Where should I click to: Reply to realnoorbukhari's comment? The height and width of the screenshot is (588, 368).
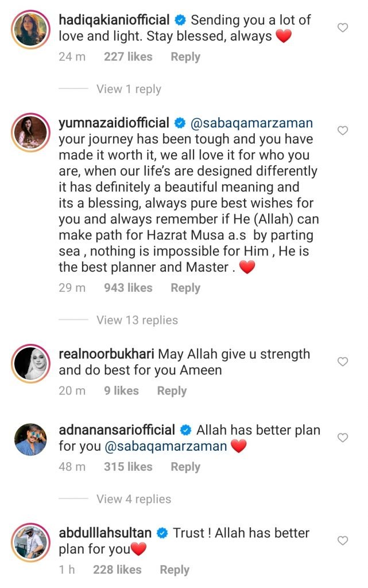pyautogui.click(x=172, y=390)
